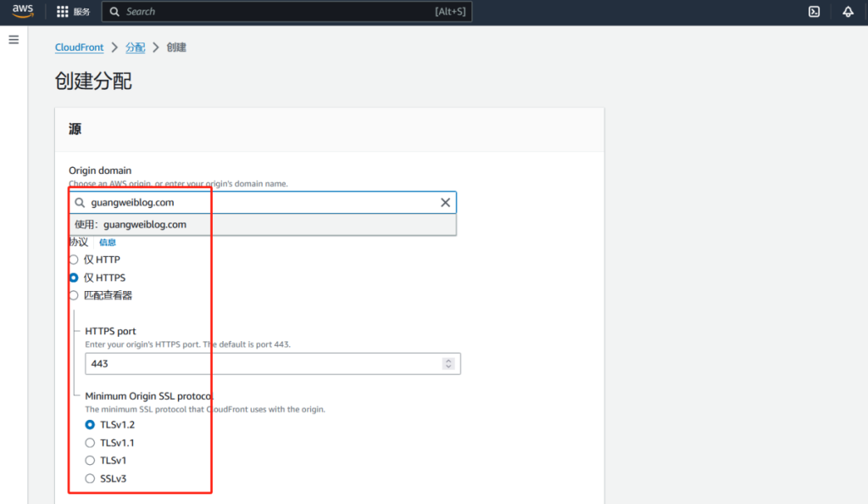Click the magnifier icon in Origin domain

[x=80, y=203]
